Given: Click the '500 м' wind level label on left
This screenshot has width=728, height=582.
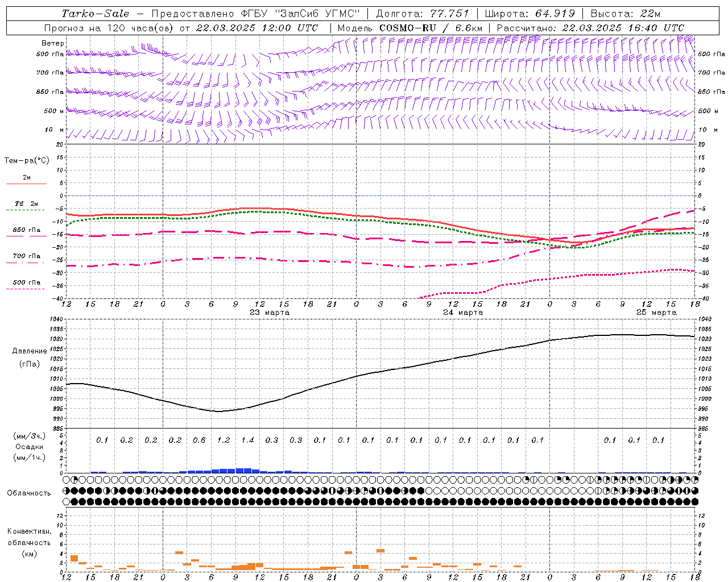Looking at the screenshot, I should pyautogui.click(x=54, y=111).
